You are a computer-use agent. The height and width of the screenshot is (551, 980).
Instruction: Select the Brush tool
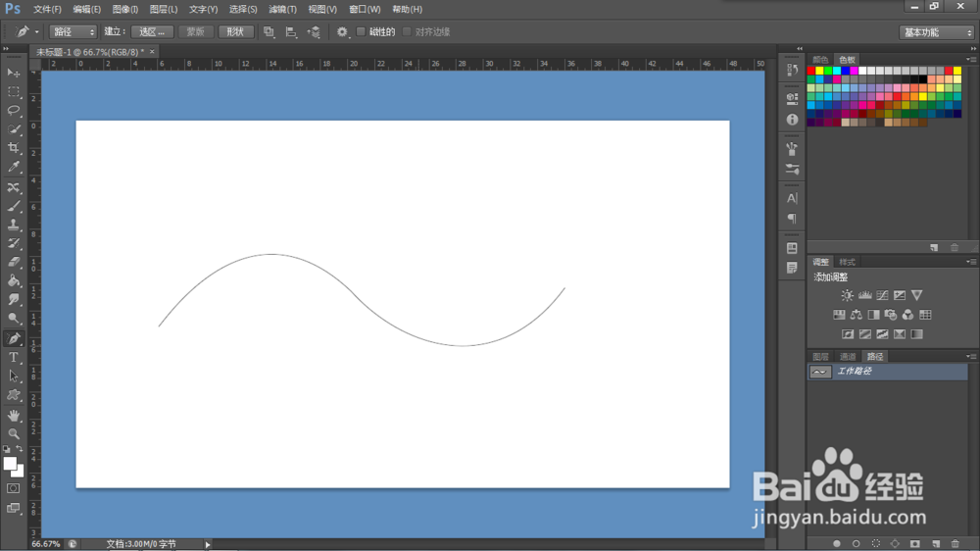tap(13, 207)
